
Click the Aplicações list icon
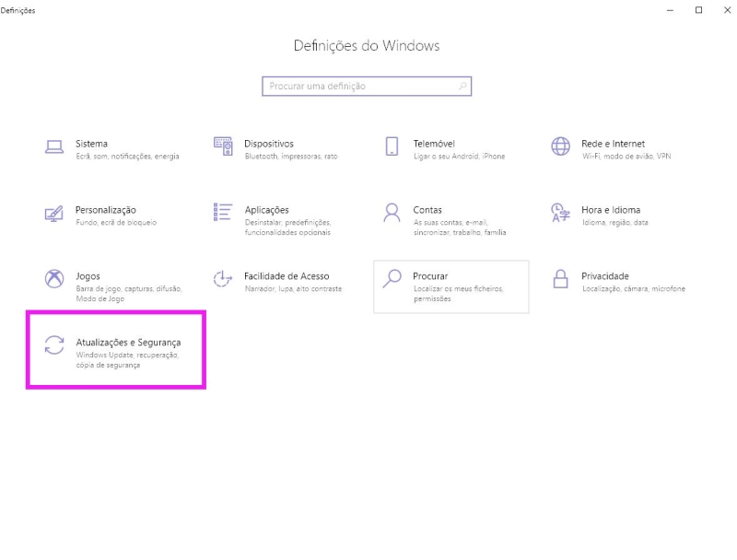pos(223,213)
